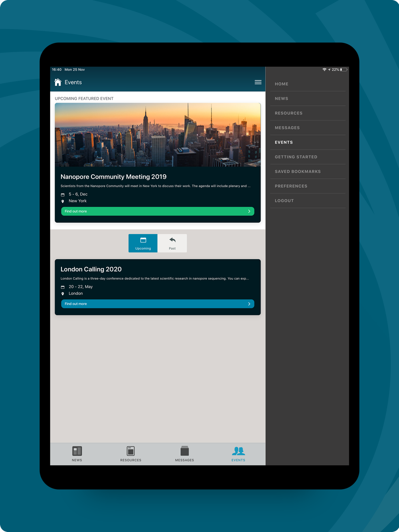Viewport: 399px width, 532px height.
Task: Tap location pin beside London
Action: click(63, 294)
